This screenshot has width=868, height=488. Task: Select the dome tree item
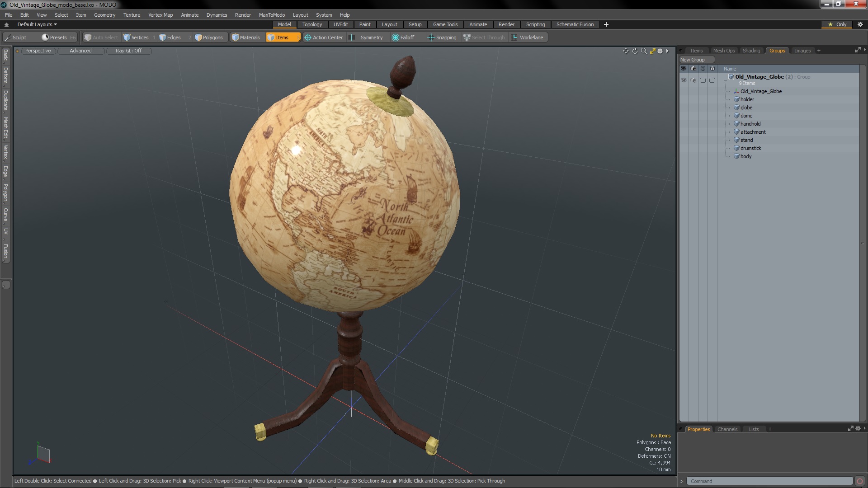[746, 116]
